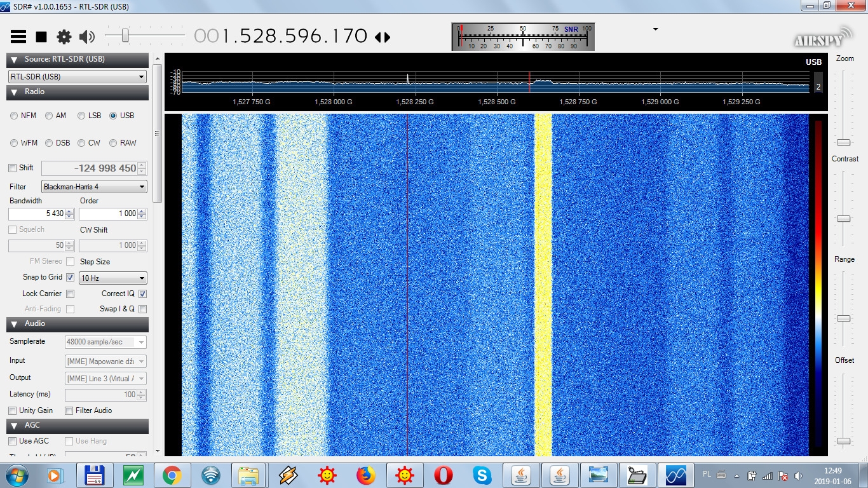Click the frequency step arrows icon
This screenshot has width=868, height=488.
(383, 37)
